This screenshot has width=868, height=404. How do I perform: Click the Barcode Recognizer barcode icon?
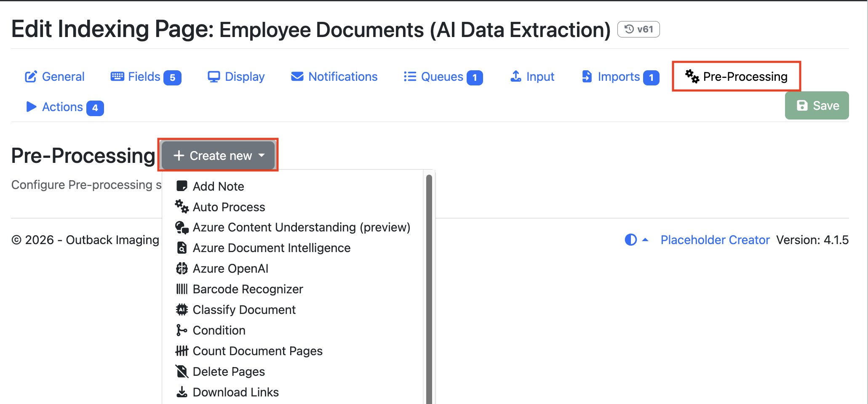click(182, 289)
